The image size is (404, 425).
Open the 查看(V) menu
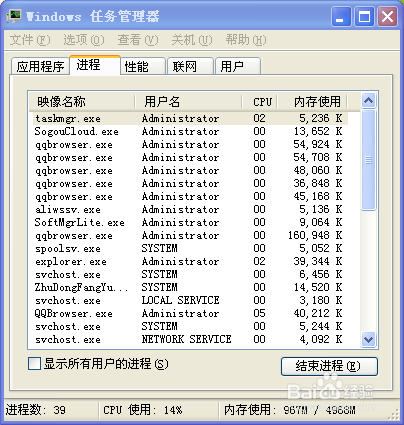pos(138,40)
